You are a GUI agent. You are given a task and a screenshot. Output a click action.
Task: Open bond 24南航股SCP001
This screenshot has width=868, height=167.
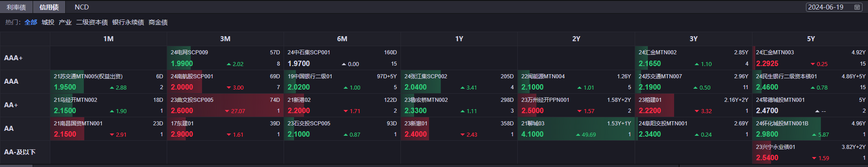click(192, 76)
